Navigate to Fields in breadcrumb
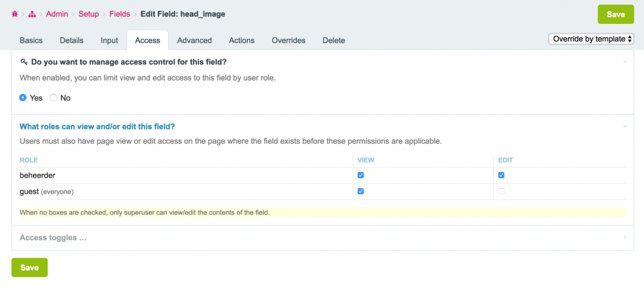This screenshot has height=302, width=644. coord(119,14)
